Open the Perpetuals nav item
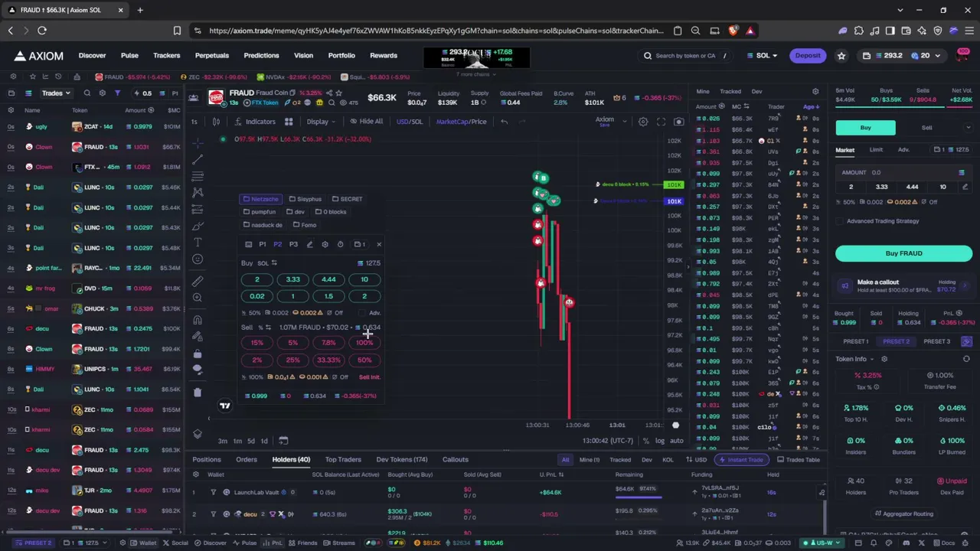The height and width of the screenshot is (551, 980). (x=212, y=55)
